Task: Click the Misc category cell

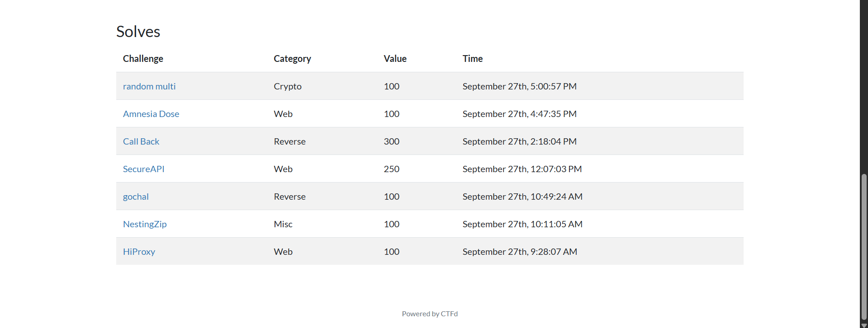Action: click(283, 224)
